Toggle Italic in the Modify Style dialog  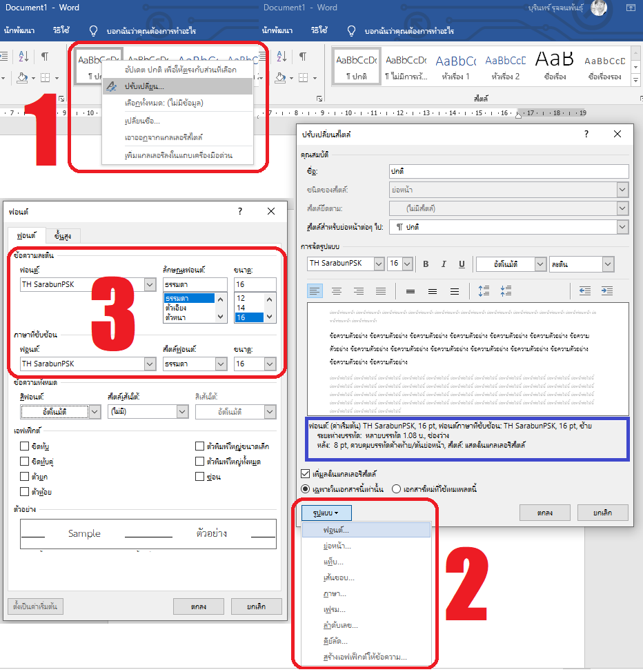pos(444,264)
